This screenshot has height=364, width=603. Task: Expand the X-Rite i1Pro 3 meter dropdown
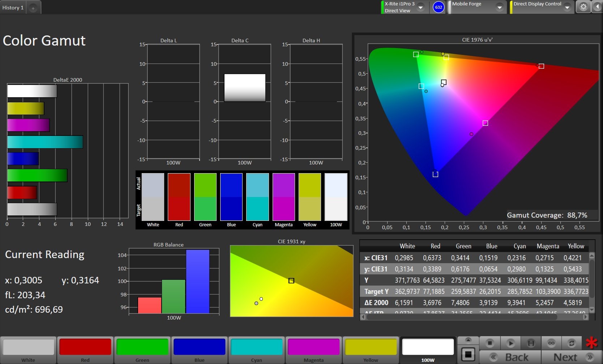420,7
